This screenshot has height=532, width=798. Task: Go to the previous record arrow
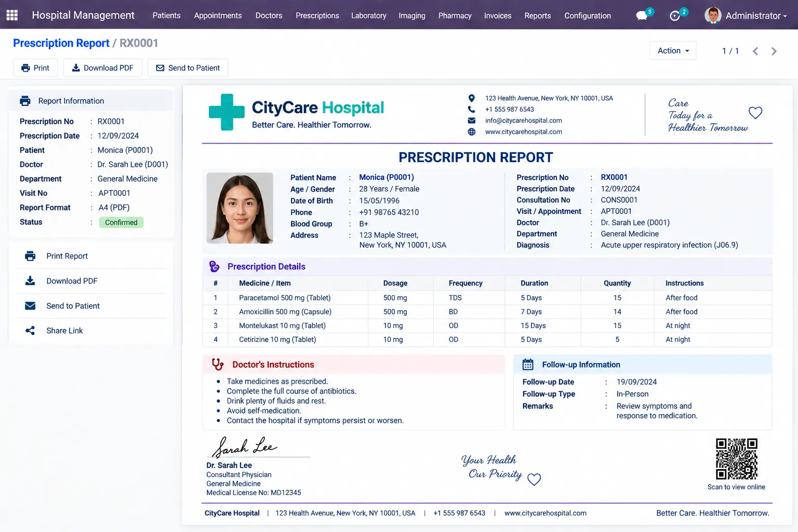coord(755,51)
